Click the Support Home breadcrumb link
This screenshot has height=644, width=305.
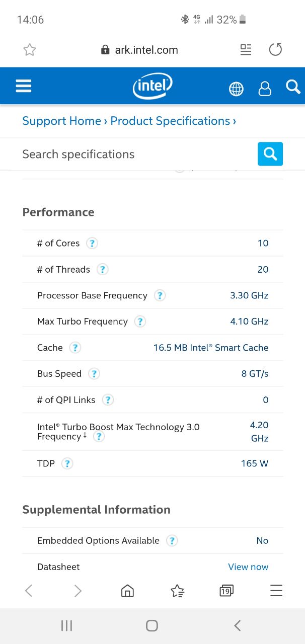click(62, 121)
